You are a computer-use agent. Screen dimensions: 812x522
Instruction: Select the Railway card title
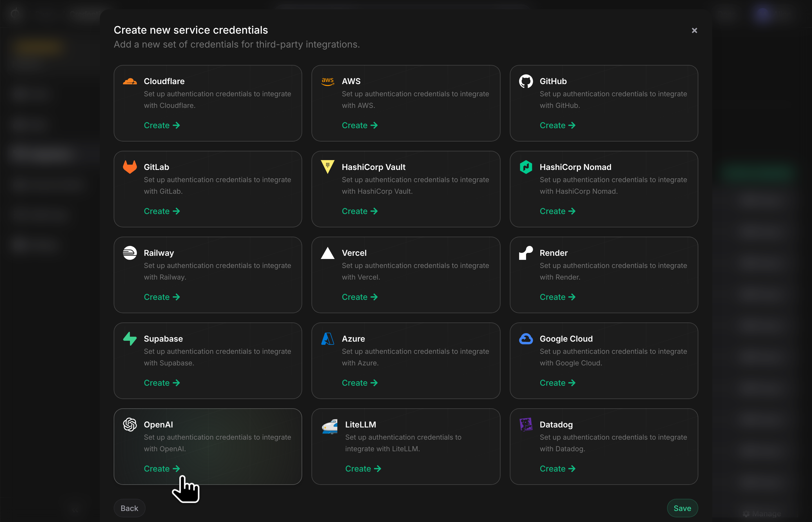tap(159, 253)
